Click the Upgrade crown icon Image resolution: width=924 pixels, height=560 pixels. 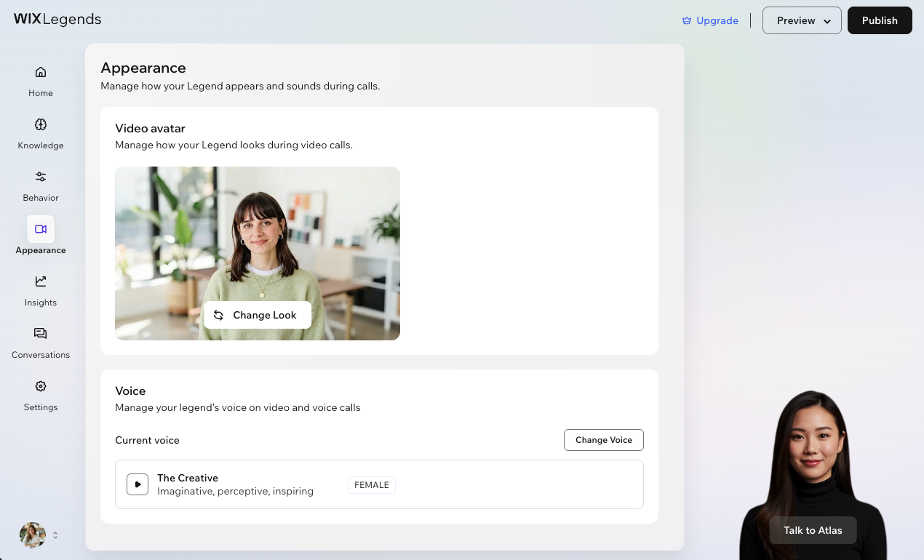pyautogui.click(x=687, y=20)
